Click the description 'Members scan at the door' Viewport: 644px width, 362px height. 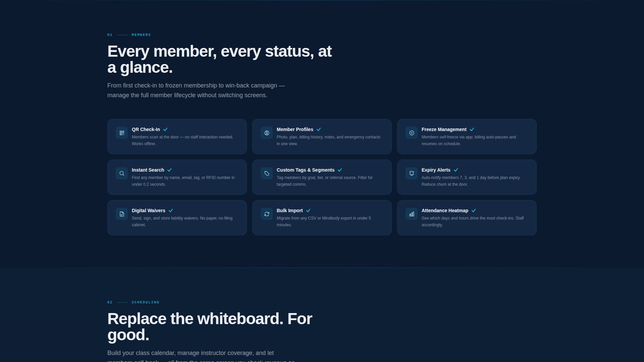click(x=182, y=140)
